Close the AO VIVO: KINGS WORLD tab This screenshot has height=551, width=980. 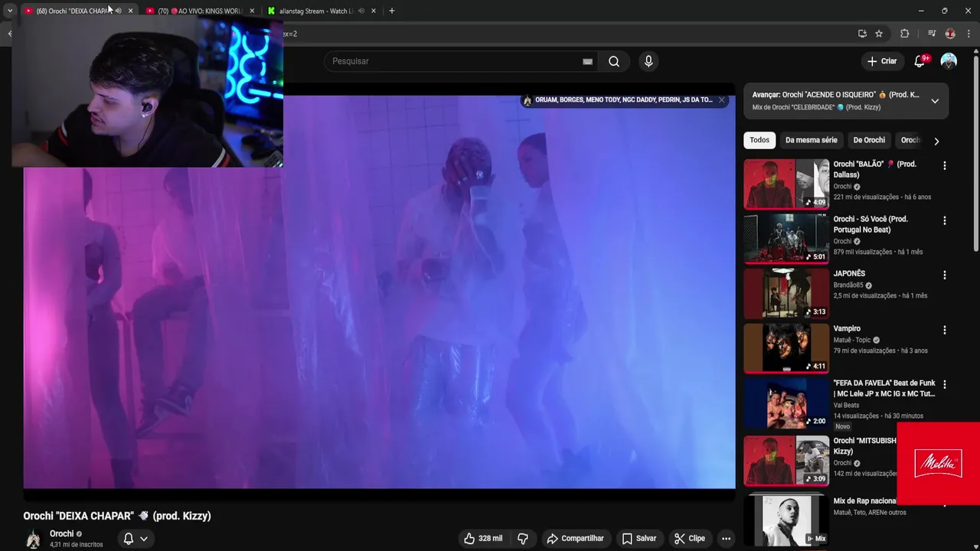pos(252,11)
